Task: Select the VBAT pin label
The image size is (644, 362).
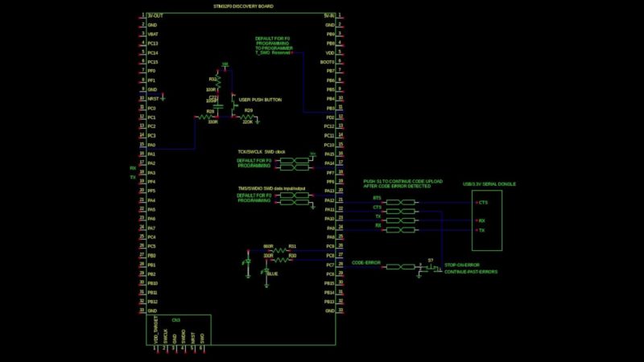Action: (x=153, y=34)
